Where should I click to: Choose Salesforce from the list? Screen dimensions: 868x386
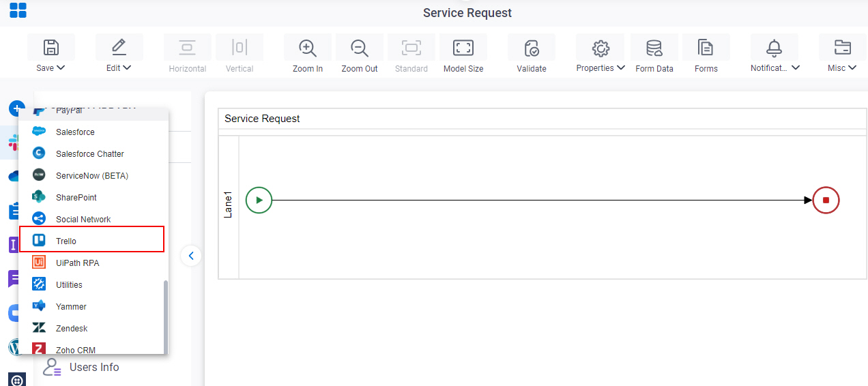93,132
